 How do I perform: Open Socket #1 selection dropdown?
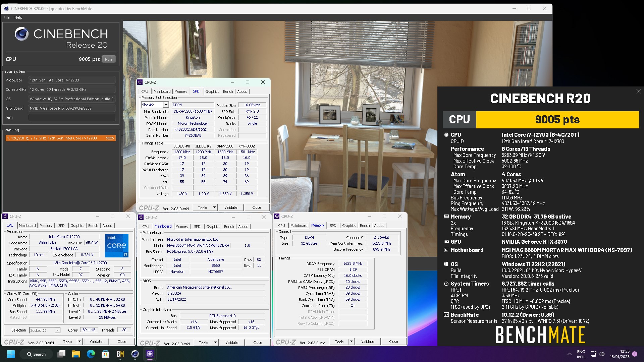click(x=57, y=330)
